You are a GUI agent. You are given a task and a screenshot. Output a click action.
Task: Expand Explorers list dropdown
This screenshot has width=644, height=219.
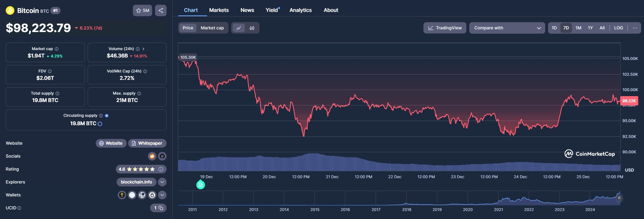click(x=162, y=182)
